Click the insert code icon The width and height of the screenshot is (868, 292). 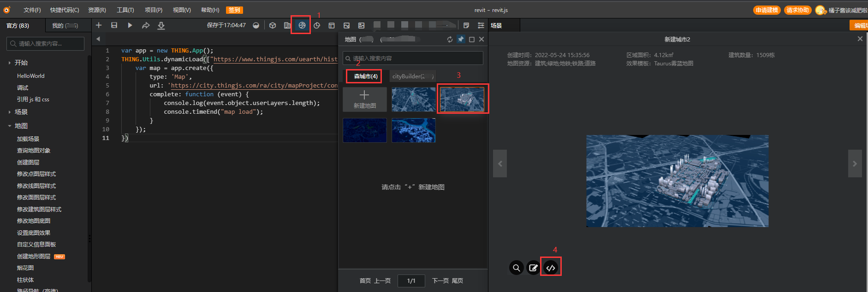[x=551, y=268]
